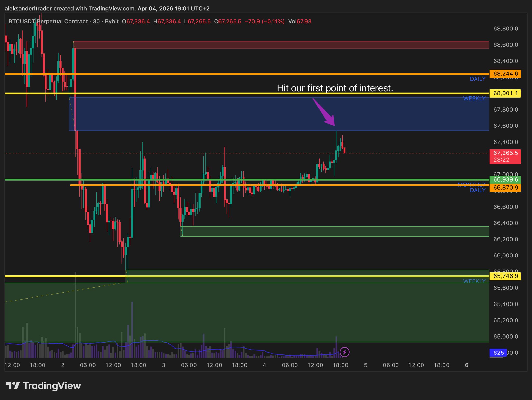
Task: Select the 68,001.1 yellow price label
Action: coord(505,93)
